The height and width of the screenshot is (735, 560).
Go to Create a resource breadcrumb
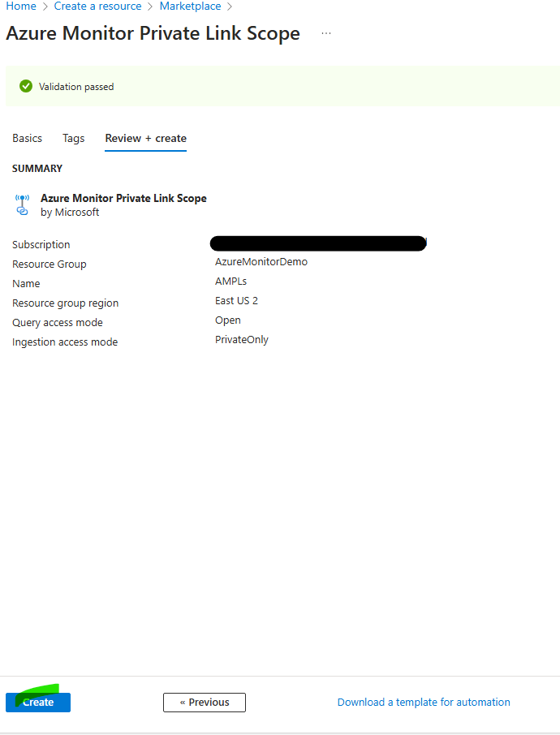pos(97,6)
